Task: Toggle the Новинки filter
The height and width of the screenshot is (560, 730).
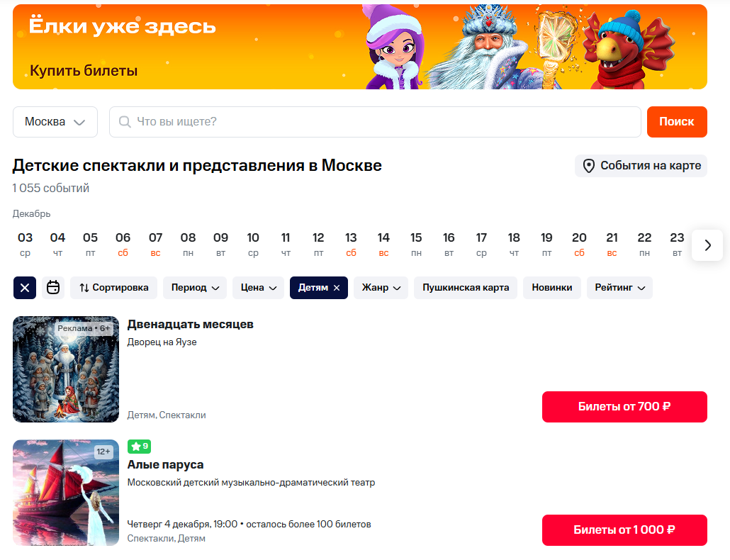Action: coord(551,288)
